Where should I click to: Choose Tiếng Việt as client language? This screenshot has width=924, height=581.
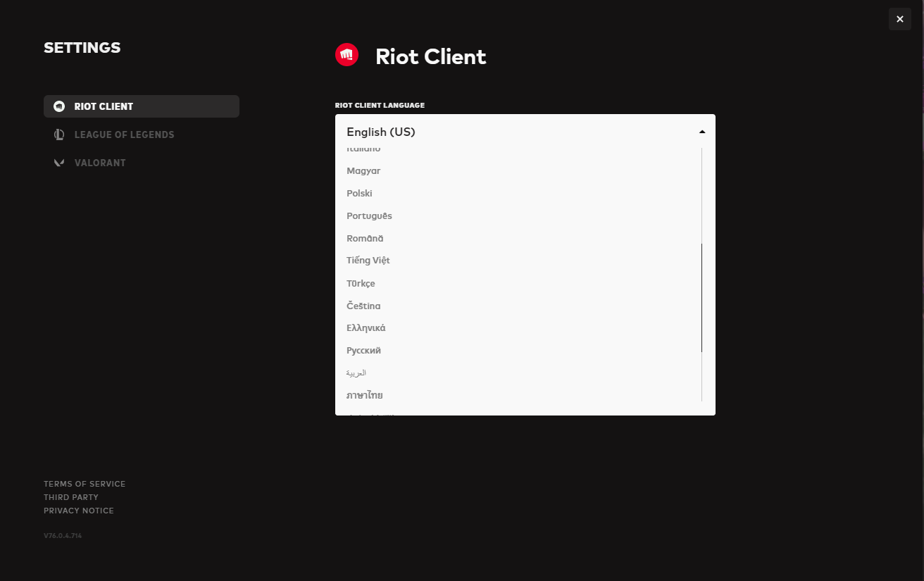tap(368, 261)
